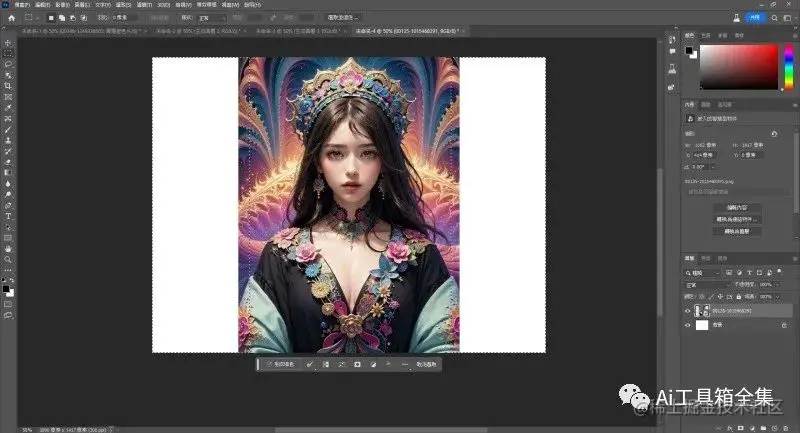800x433 pixels.
Task: Toggle lock all in Layers panel
Action: pyautogui.click(x=738, y=296)
